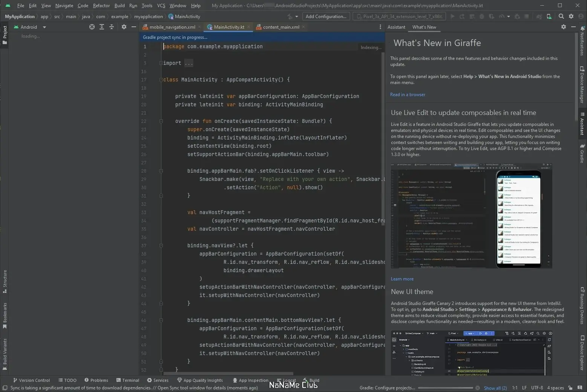587x392 pixels.
Task: Open the Refactor menu
Action: pos(101,5)
